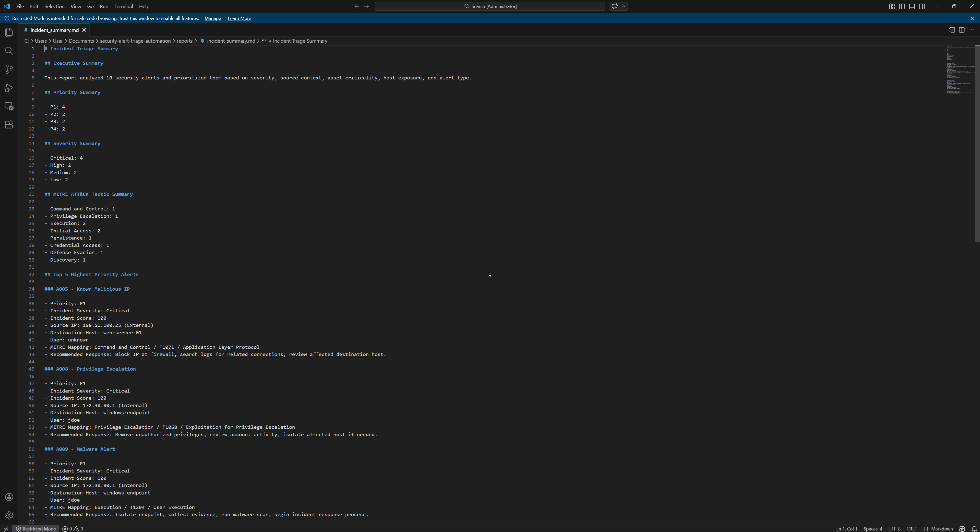
Task: Open the Extensions view
Action: (9, 125)
